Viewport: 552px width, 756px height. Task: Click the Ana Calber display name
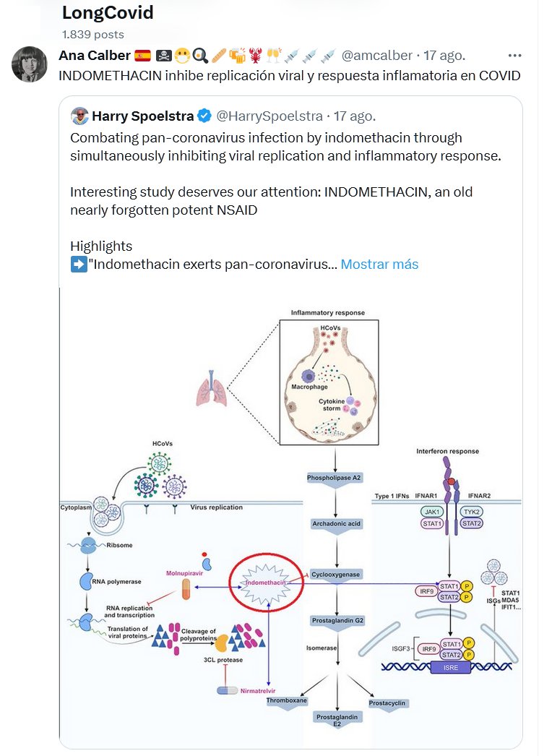(95, 56)
